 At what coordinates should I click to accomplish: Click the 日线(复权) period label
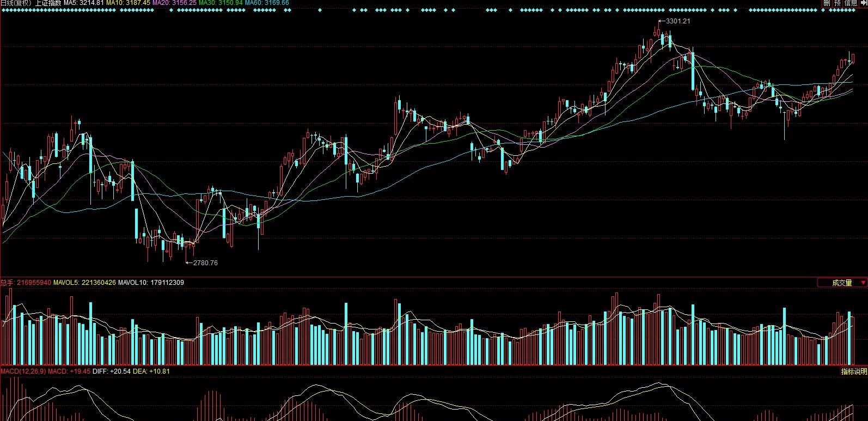[x=17, y=3]
